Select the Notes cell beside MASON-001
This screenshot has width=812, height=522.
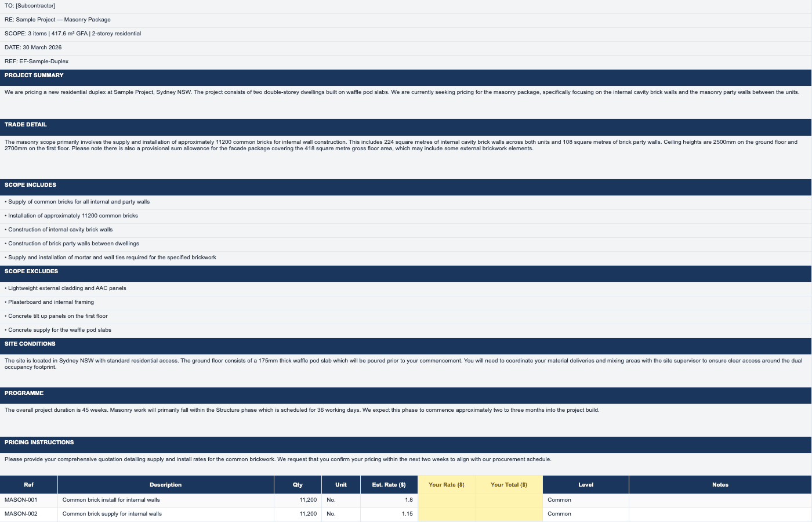(x=720, y=500)
